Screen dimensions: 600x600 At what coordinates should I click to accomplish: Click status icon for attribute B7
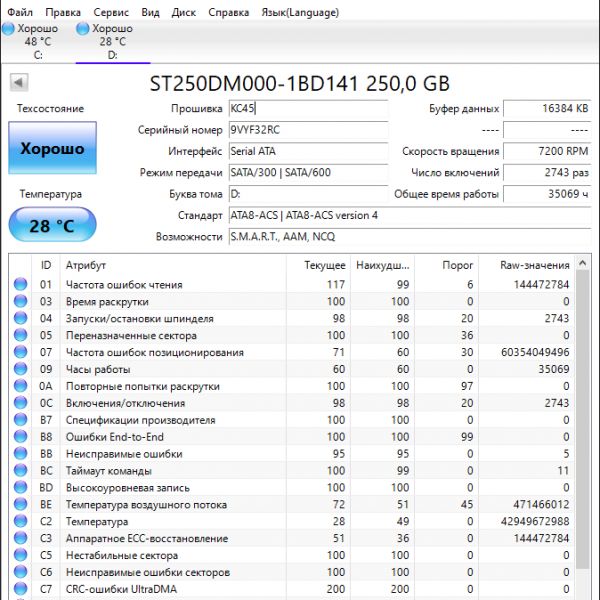(x=20, y=420)
